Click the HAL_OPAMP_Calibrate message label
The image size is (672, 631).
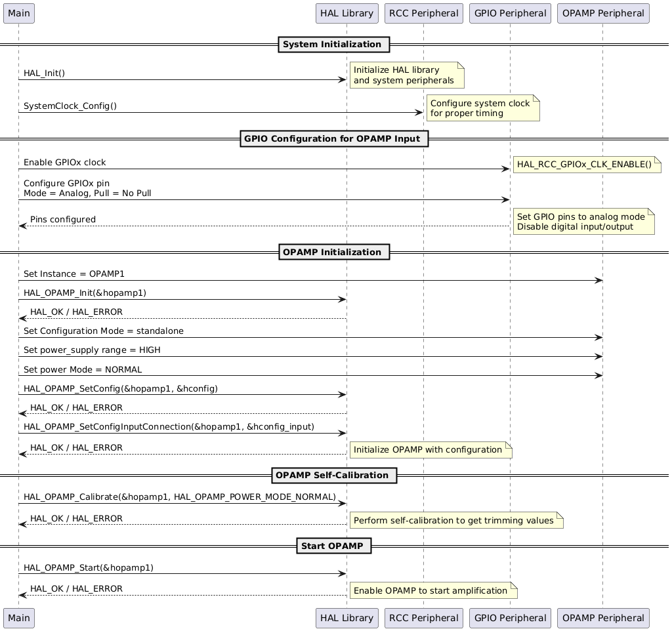click(180, 497)
